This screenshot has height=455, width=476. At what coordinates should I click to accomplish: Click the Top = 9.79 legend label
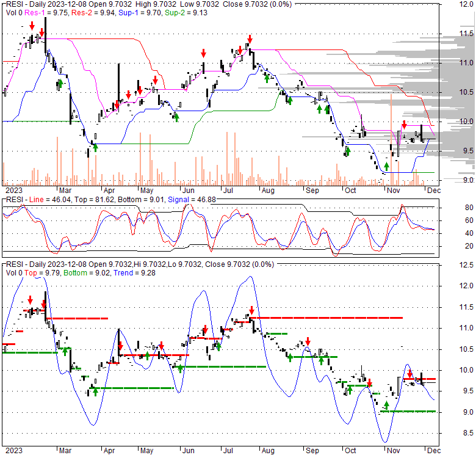43,273
